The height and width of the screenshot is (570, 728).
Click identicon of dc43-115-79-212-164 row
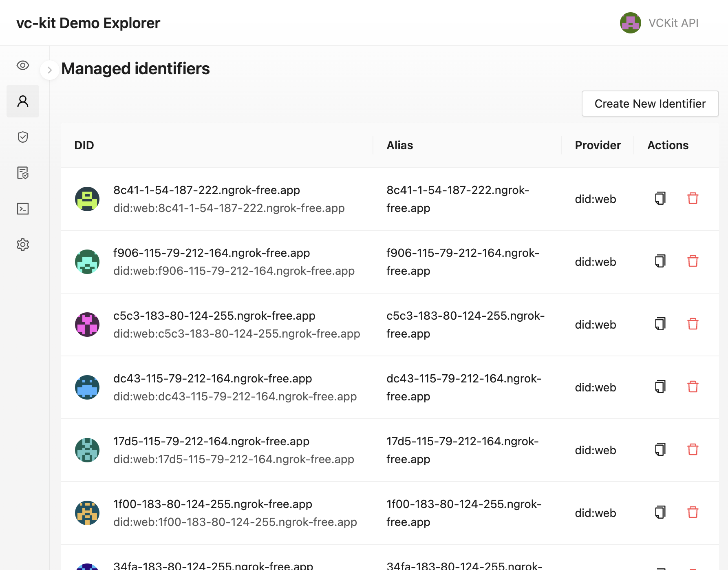(x=87, y=387)
